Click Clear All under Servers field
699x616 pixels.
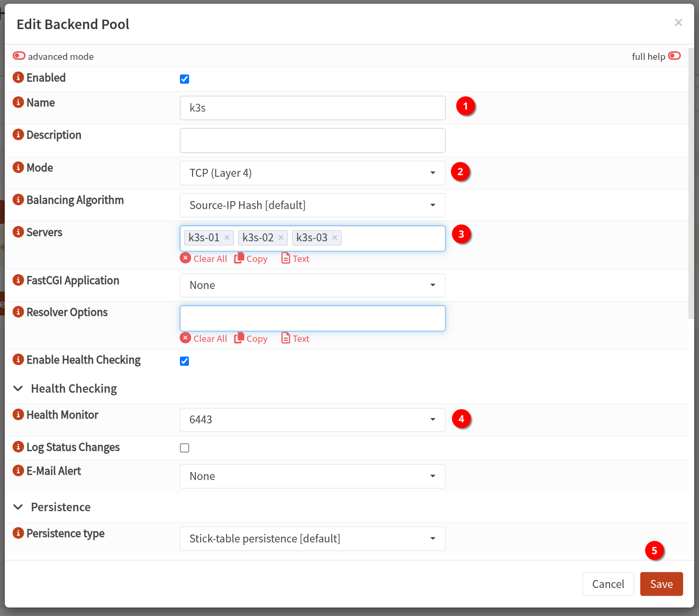click(204, 259)
